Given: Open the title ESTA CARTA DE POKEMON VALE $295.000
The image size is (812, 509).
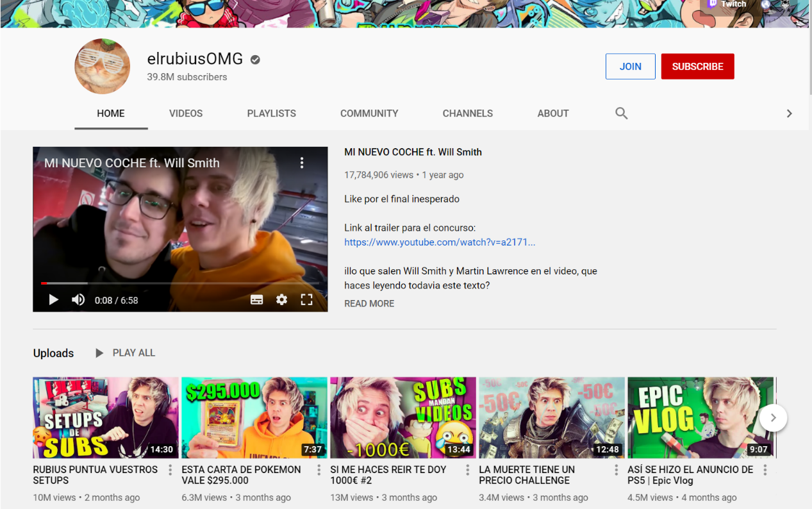Looking at the screenshot, I should tap(242, 475).
